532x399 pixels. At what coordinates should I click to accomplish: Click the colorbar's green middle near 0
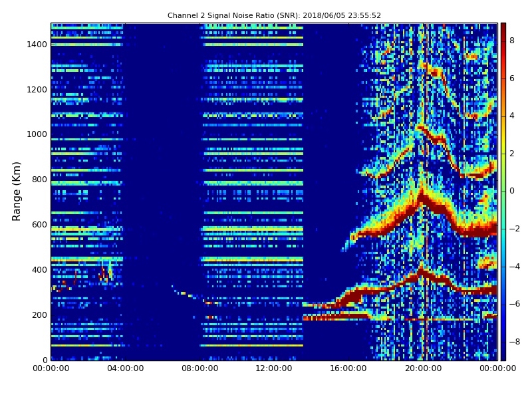tap(503, 191)
